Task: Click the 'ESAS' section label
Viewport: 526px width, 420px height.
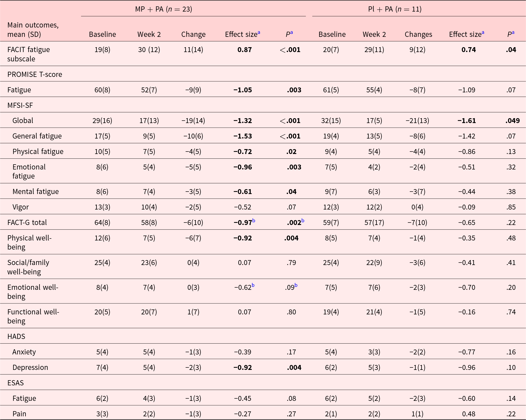Action: tap(15, 383)
